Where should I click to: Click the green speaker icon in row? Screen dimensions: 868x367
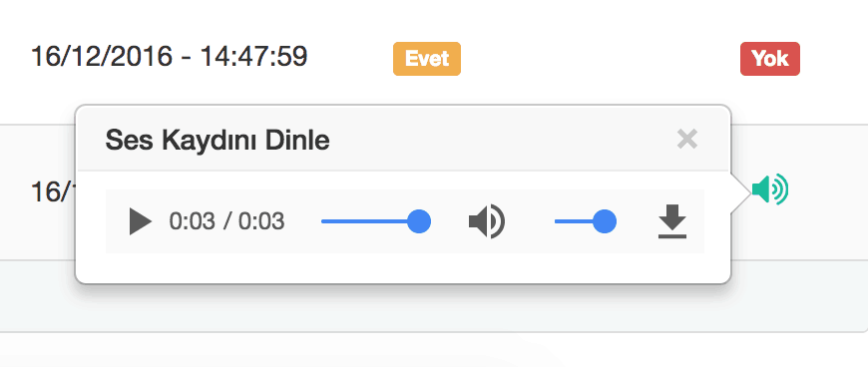(770, 189)
